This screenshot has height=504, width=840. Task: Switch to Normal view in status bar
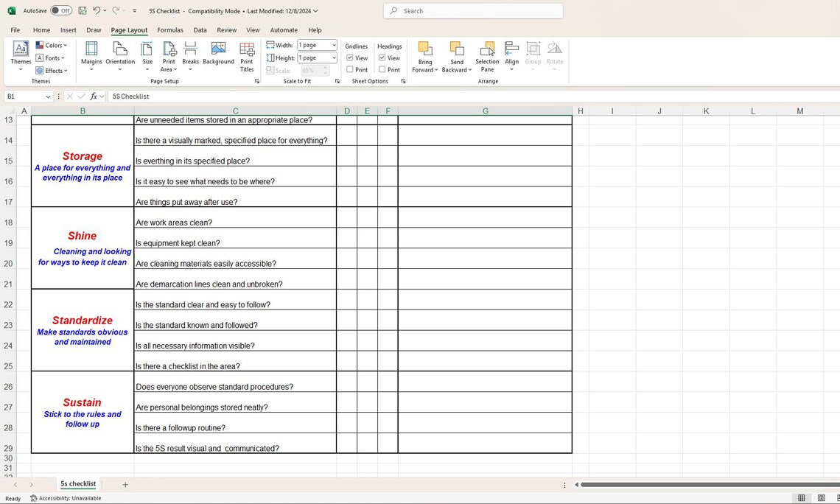(x=802, y=498)
